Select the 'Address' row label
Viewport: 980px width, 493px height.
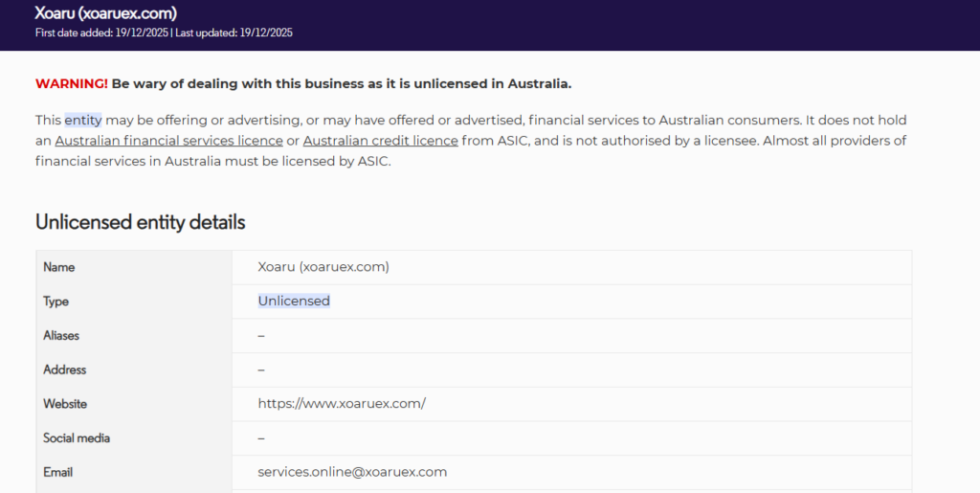64,370
